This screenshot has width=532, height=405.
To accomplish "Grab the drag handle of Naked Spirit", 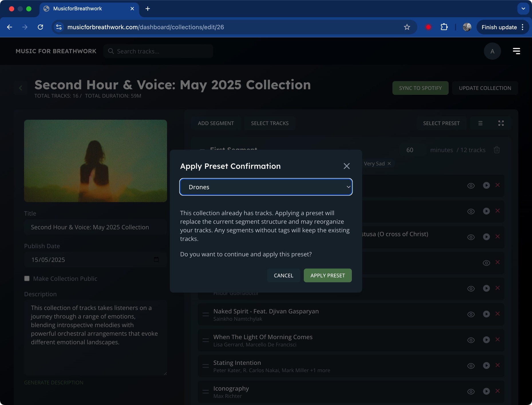I will tap(205, 314).
